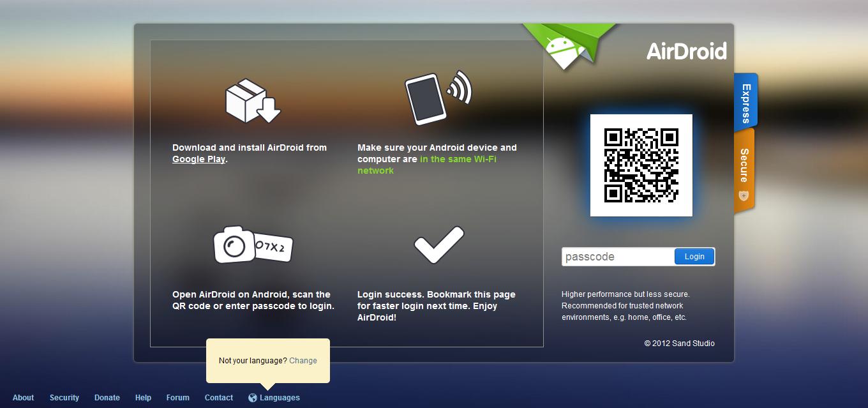Open the Forum footer link

178,398
